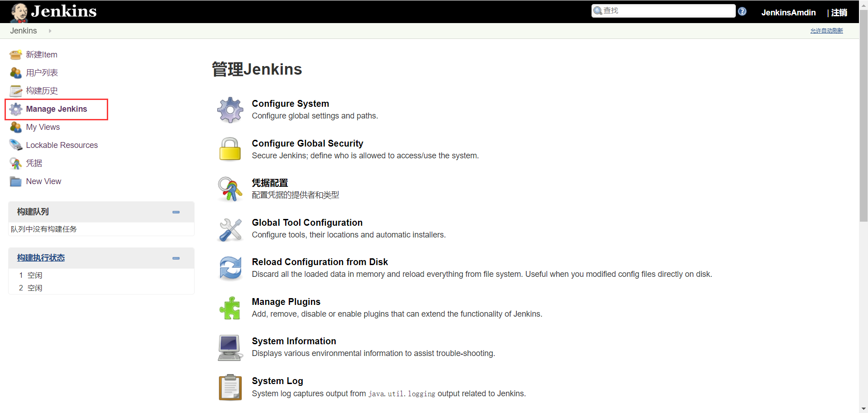This screenshot has width=868, height=413.
Task: Expand the Jenkins breadcrumb arrow
Action: point(50,31)
